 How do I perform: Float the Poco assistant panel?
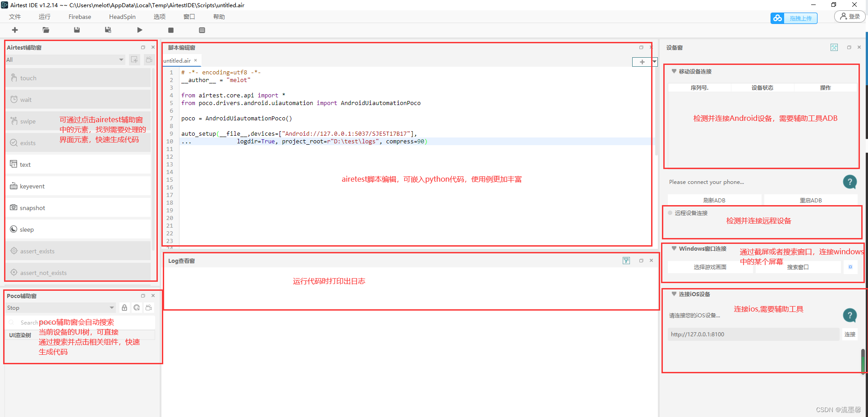click(x=143, y=296)
